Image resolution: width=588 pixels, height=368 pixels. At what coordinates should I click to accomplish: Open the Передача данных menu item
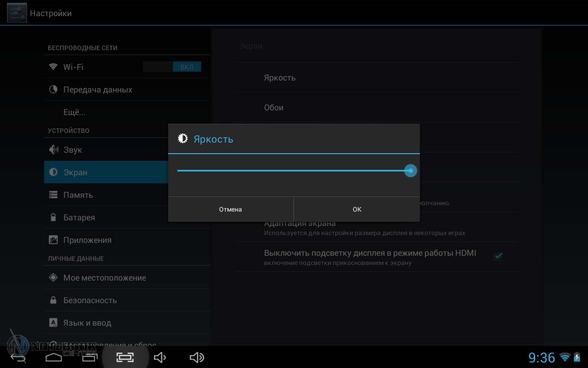click(x=97, y=90)
